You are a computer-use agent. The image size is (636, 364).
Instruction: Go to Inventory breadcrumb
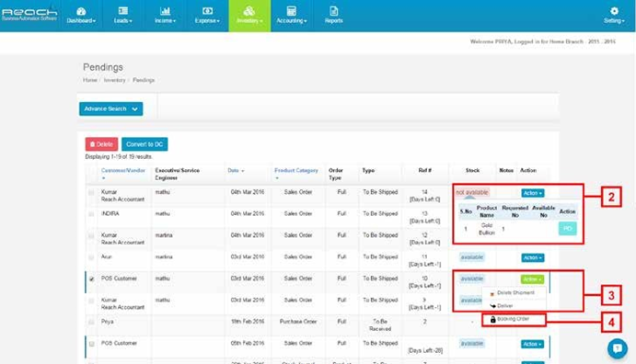(x=114, y=80)
